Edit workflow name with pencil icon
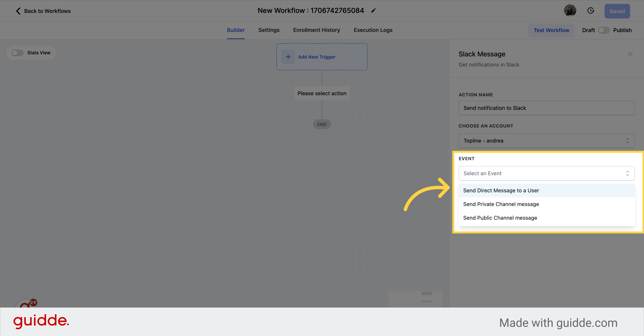Screen dimensions: 644x336 [x=373, y=10]
